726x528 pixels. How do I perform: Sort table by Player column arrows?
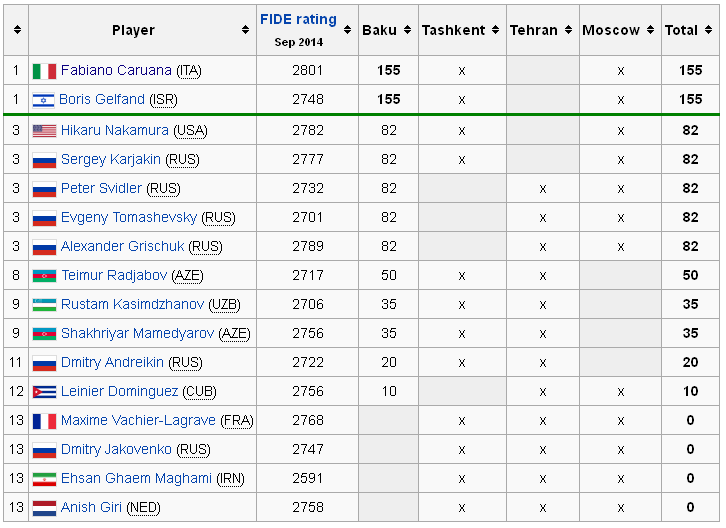[245, 30]
